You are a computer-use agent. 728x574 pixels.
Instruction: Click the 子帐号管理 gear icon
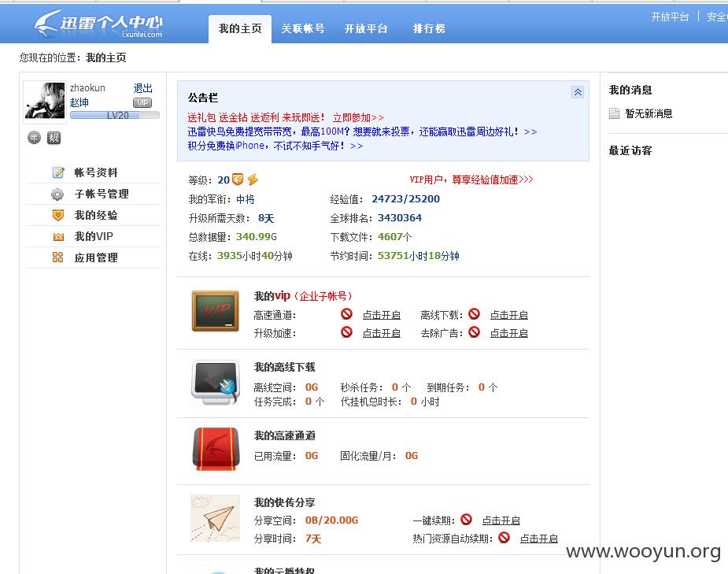coord(57,194)
